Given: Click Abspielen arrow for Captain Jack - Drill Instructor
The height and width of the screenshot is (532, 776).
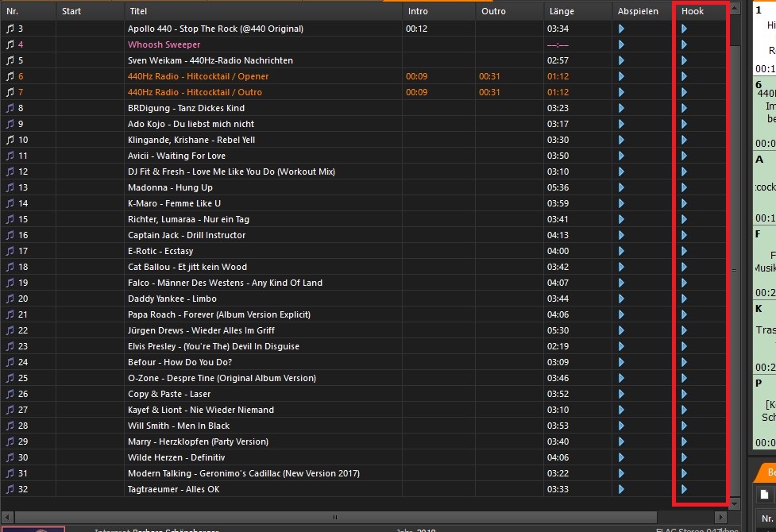Looking at the screenshot, I should click(x=621, y=235).
